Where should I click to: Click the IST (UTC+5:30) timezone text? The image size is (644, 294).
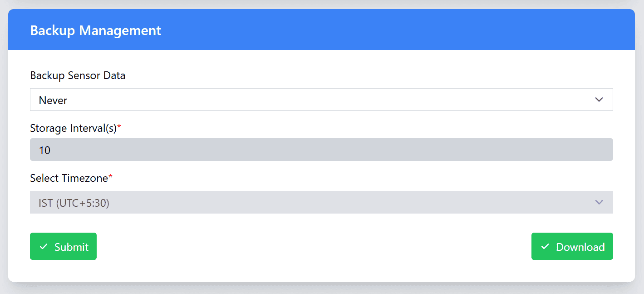click(74, 203)
